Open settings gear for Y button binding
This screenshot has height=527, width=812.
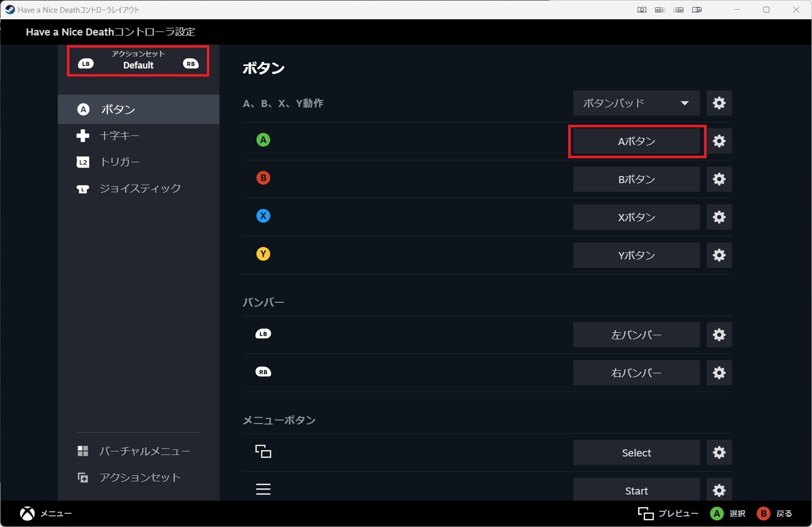pyautogui.click(x=719, y=255)
